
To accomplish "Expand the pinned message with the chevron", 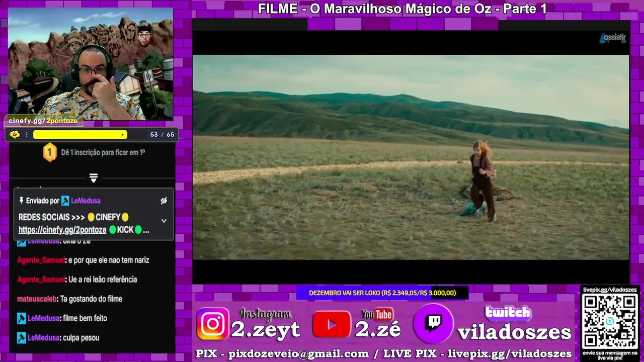I will click(164, 220).
